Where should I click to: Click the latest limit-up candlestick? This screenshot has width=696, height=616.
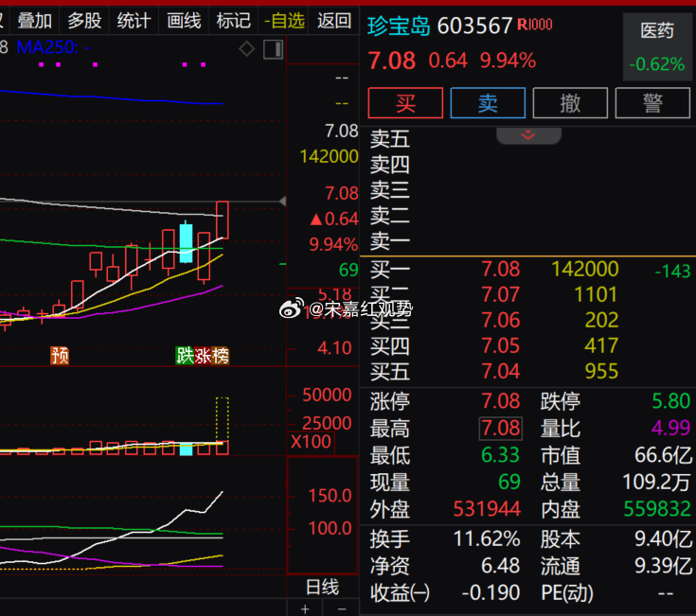tap(223, 220)
